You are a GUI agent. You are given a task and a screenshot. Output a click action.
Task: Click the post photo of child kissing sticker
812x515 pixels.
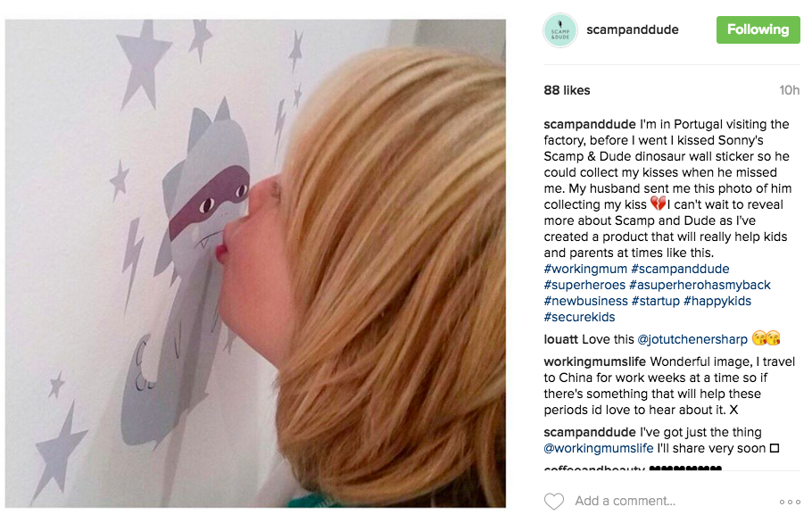point(255,263)
